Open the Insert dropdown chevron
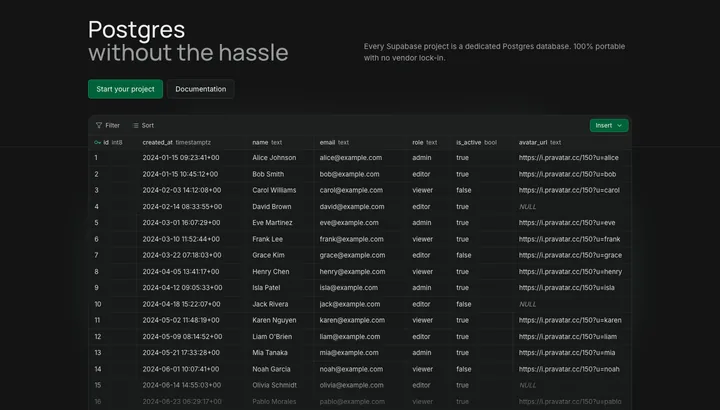The height and width of the screenshot is (410, 720). [619, 125]
